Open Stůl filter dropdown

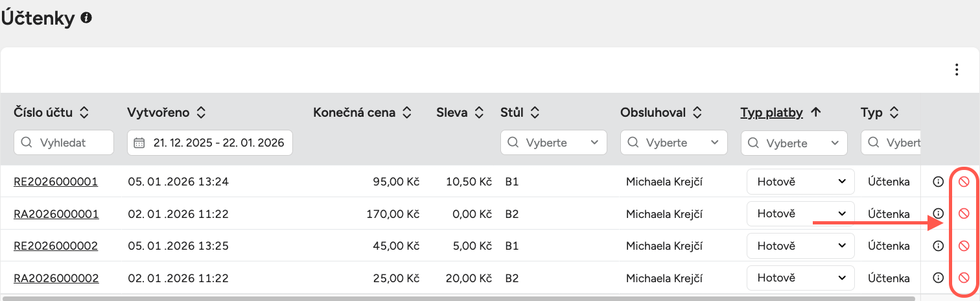click(x=554, y=143)
